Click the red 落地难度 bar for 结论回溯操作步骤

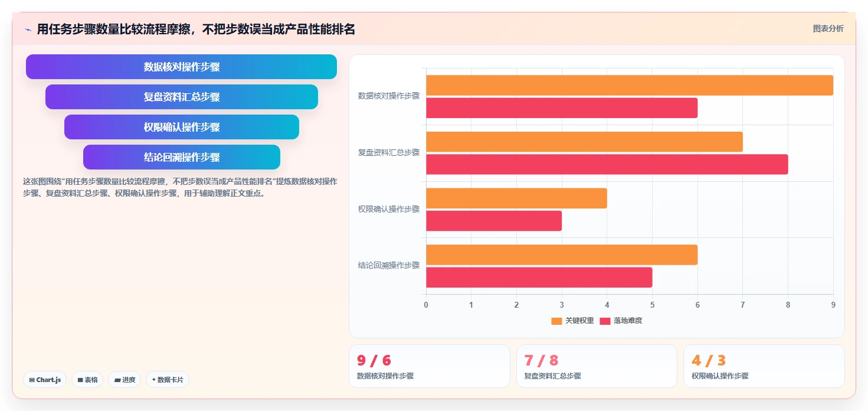[539, 278]
